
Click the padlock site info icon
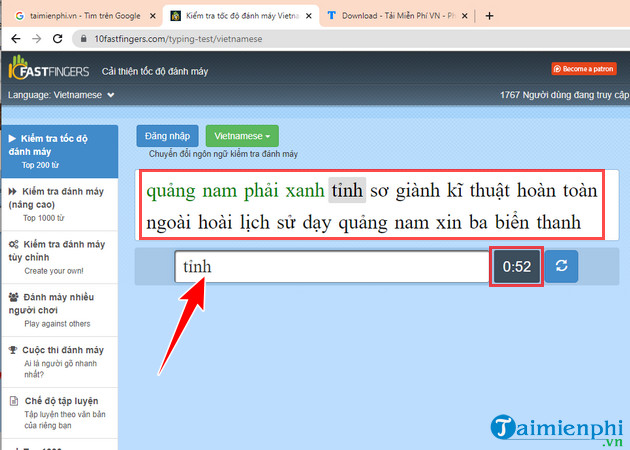(x=84, y=39)
